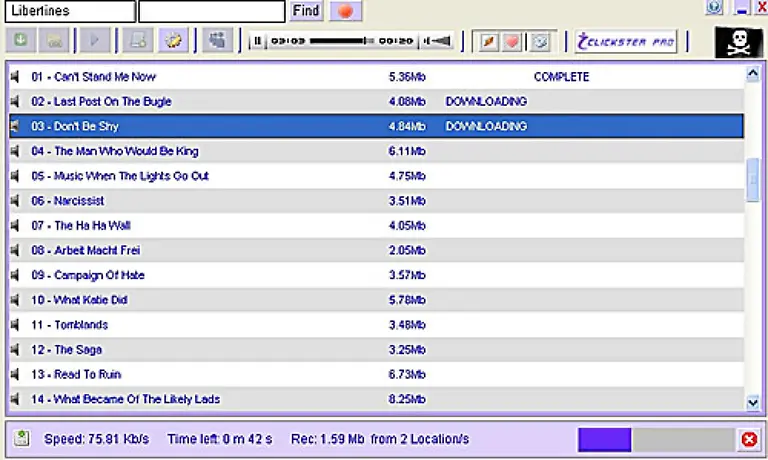Click the heart favorites icon
This screenshot has height=460, width=768.
click(512, 42)
